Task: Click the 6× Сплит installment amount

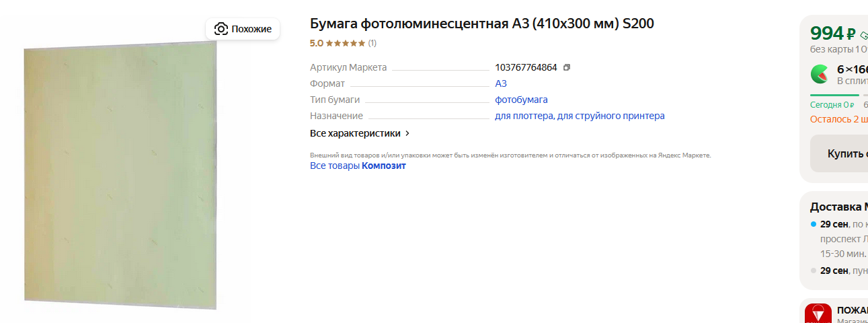Action: [x=852, y=69]
